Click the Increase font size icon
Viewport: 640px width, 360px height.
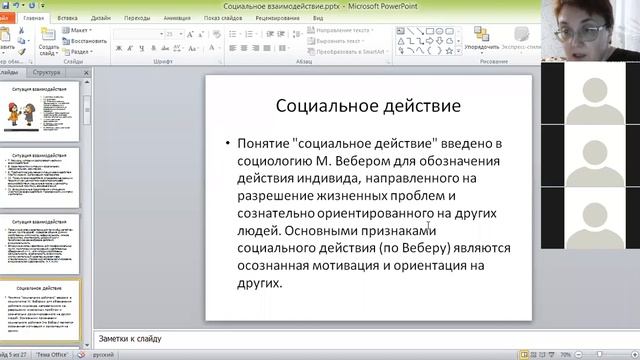(x=190, y=34)
